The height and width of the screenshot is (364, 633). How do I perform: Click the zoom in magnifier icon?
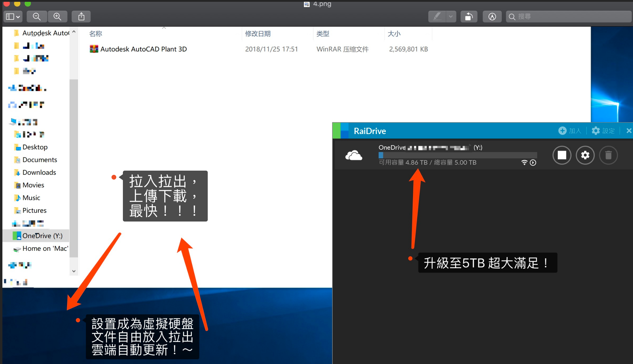[57, 17]
